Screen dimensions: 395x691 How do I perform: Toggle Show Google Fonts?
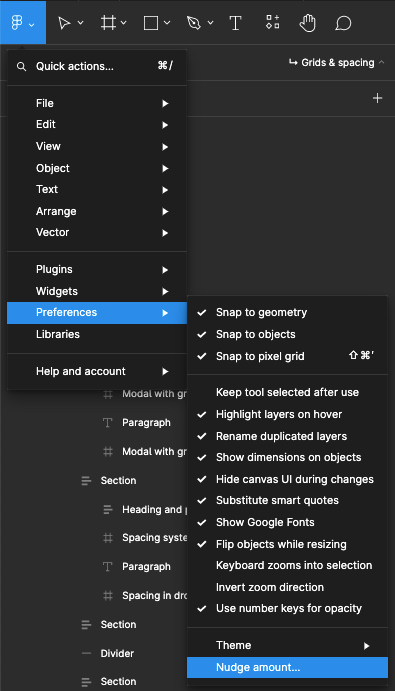point(287,522)
